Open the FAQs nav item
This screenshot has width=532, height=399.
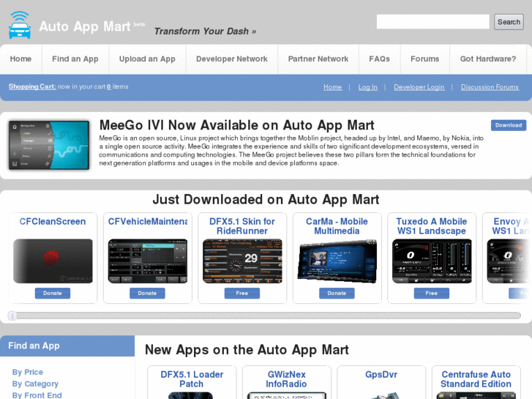[x=379, y=59]
